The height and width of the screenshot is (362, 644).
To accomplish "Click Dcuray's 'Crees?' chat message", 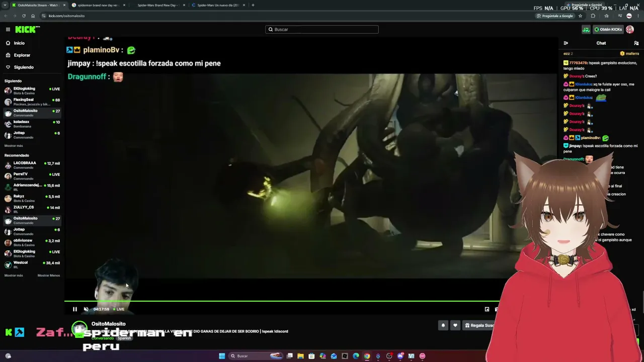I will [x=591, y=76].
